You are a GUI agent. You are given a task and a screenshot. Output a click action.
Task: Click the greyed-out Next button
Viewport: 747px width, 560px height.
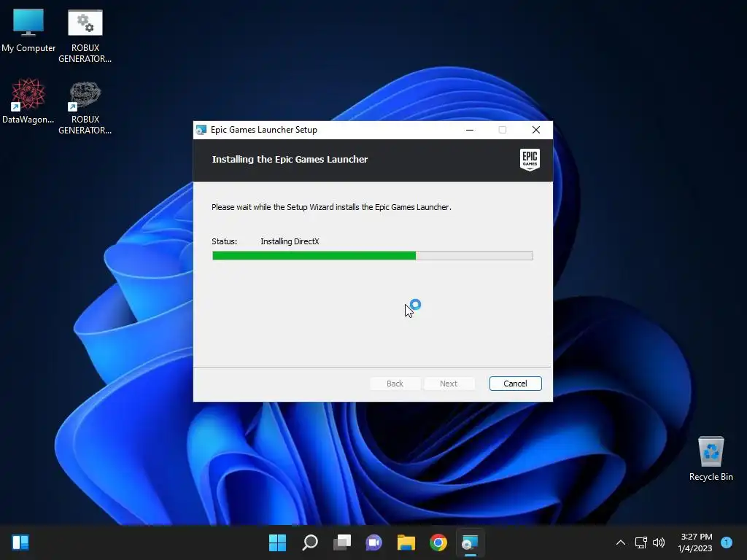pyautogui.click(x=449, y=384)
